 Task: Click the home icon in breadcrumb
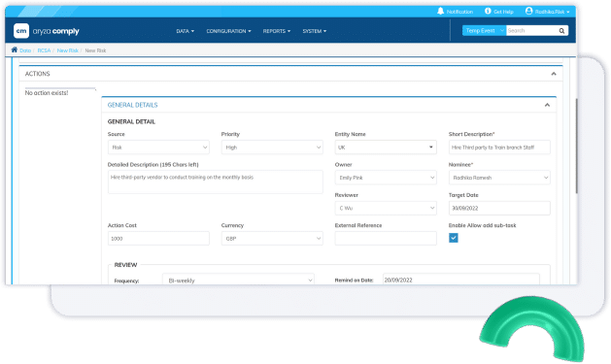[x=15, y=50]
